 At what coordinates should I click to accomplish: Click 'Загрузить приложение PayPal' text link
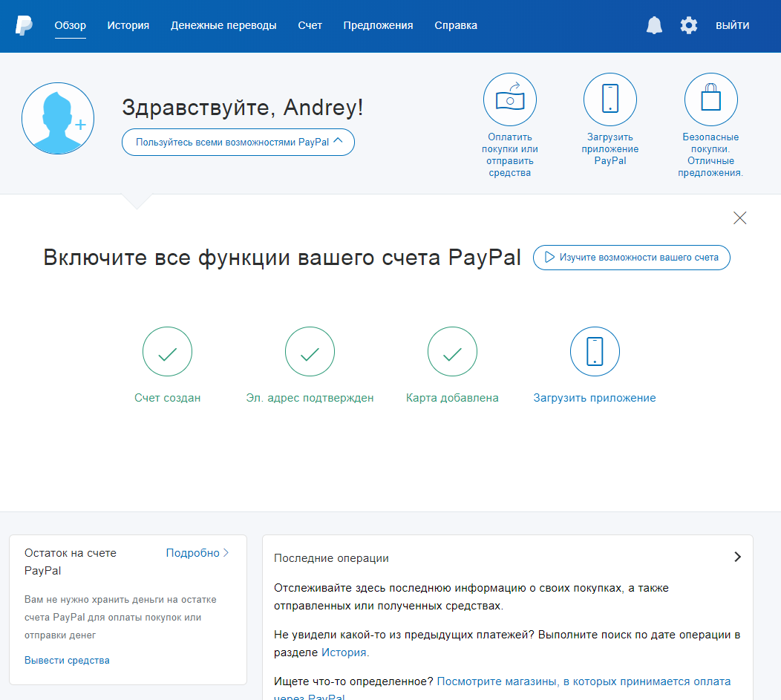(610, 149)
